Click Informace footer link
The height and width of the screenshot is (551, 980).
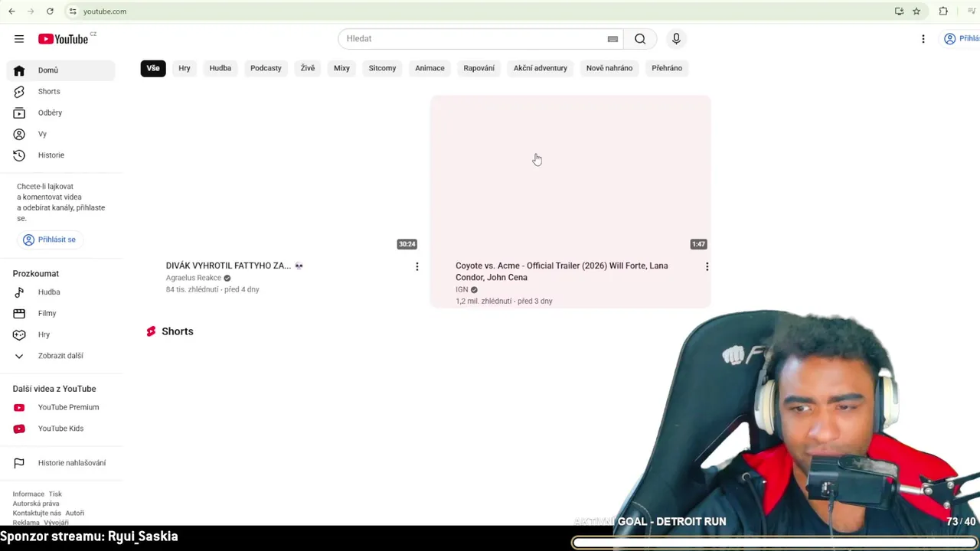click(x=28, y=494)
